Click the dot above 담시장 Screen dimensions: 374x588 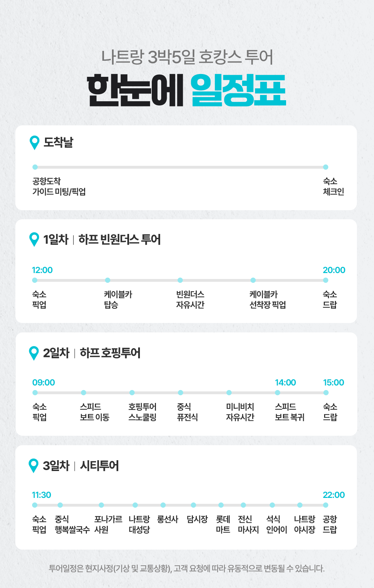pos(193,505)
